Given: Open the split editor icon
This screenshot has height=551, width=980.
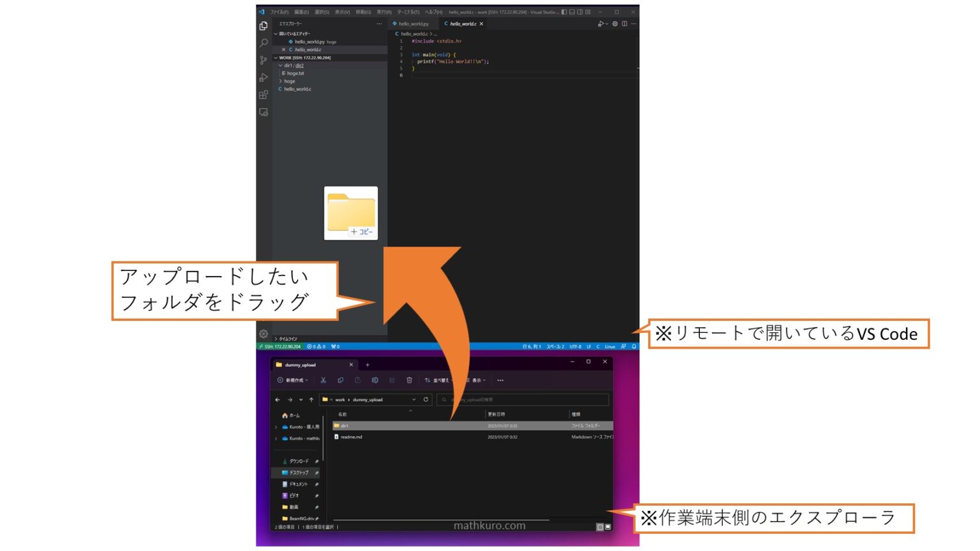Looking at the screenshot, I should tap(624, 24).
